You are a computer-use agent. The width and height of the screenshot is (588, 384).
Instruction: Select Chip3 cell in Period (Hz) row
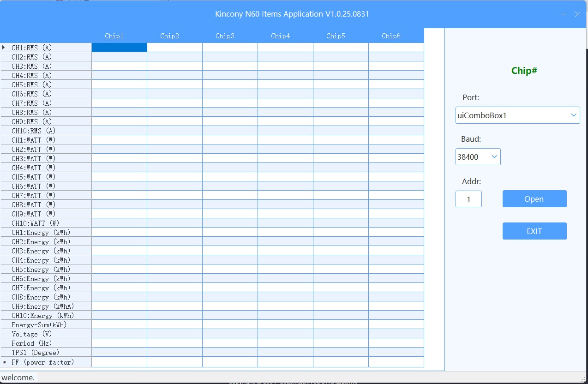[x=230, y=343]
